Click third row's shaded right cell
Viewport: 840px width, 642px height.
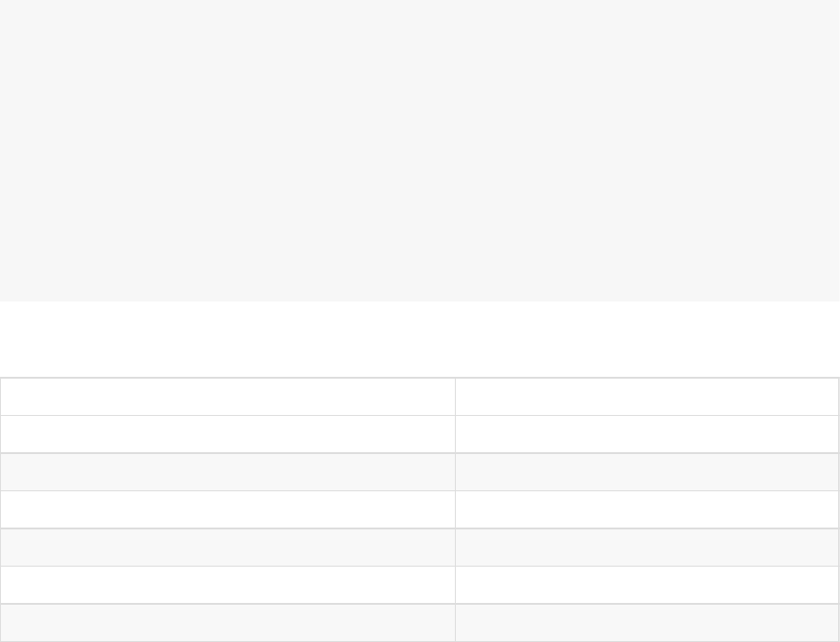[647, 472]
